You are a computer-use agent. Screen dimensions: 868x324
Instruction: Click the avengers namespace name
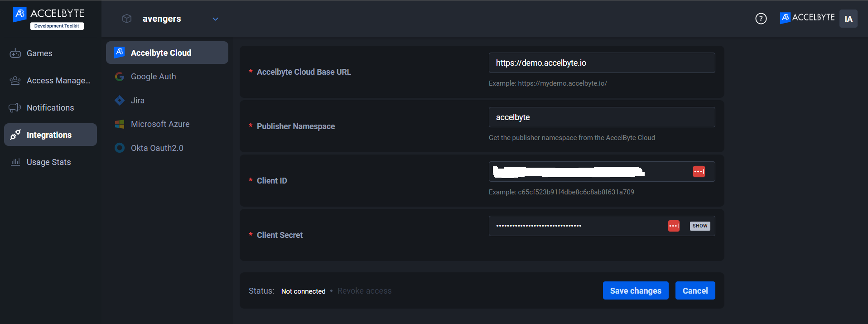162,19
